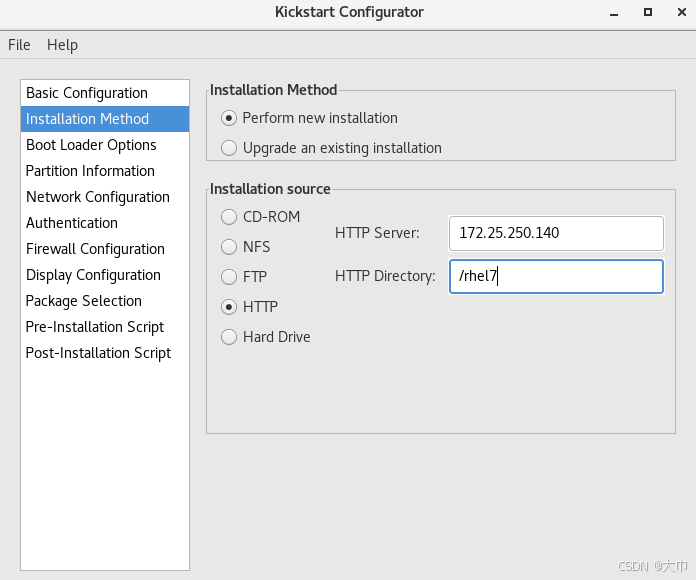Open the Display Configuration section
Viewport: 696px width, 580px height.
tap(105, 275)
